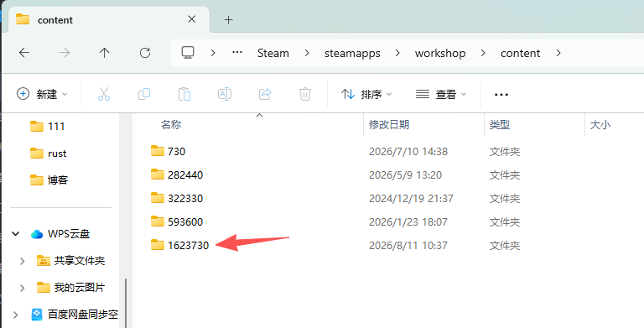644x328 pixels.
Task: Click steamapps in the address breadcrumb
Action: (352, 53)
